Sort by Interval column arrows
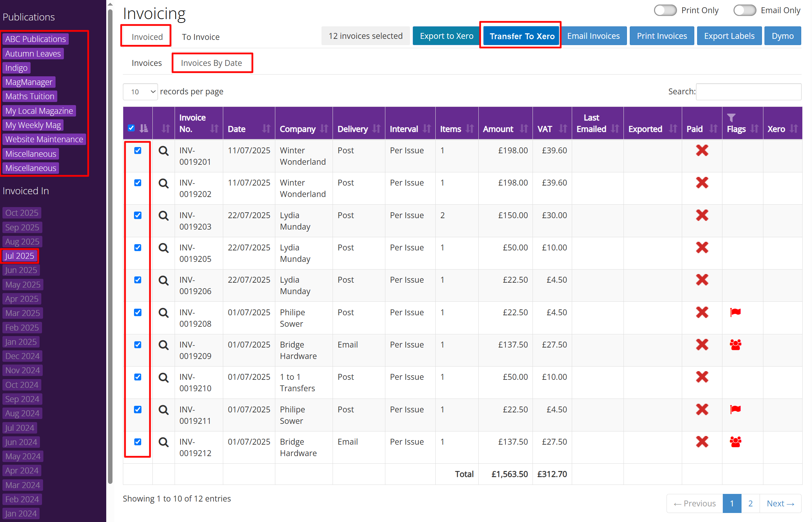The height and width of the screenshot is (522, 812). [x=427, y=129]
